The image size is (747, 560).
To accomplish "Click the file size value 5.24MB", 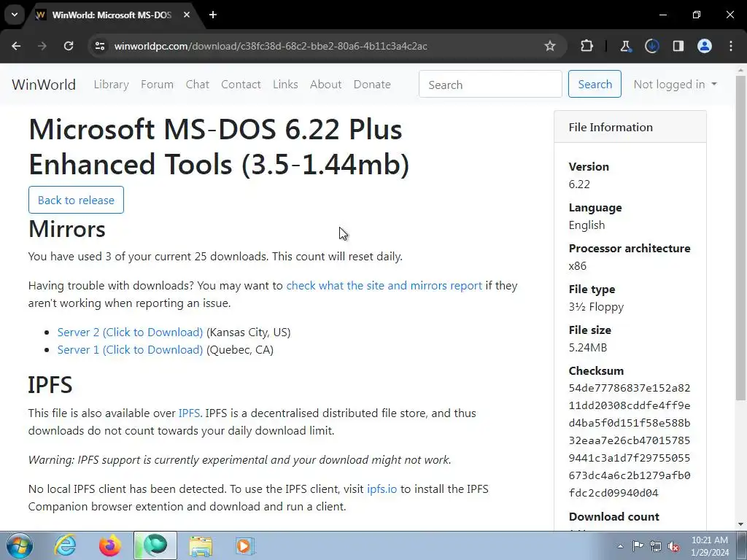I will coord(588,348).
